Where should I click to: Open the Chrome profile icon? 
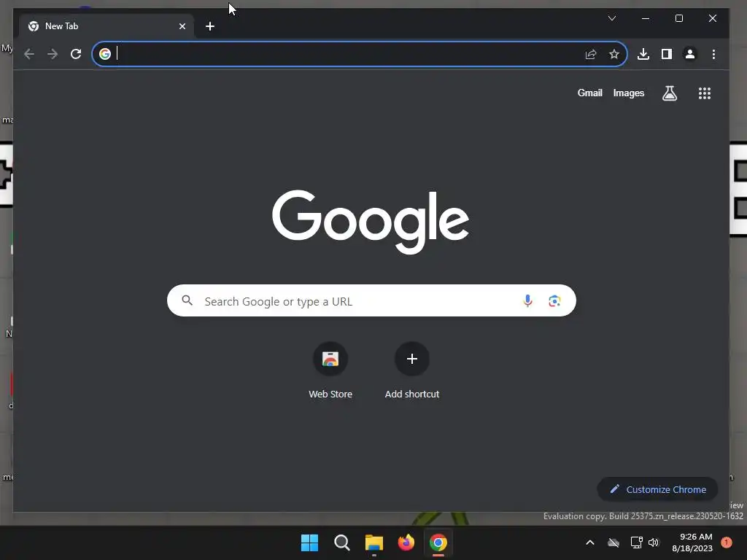(690, 54)
